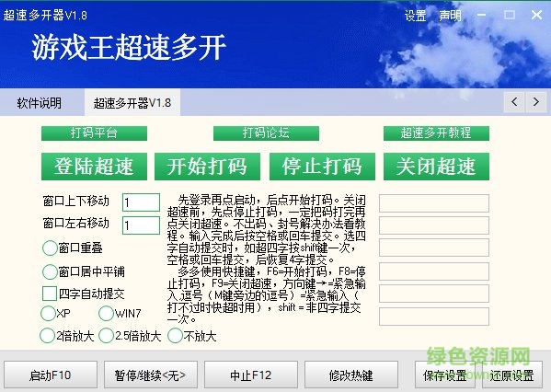Click the 保存设置 button
Viewport: 551px width, 392px height.
(444, 375)
